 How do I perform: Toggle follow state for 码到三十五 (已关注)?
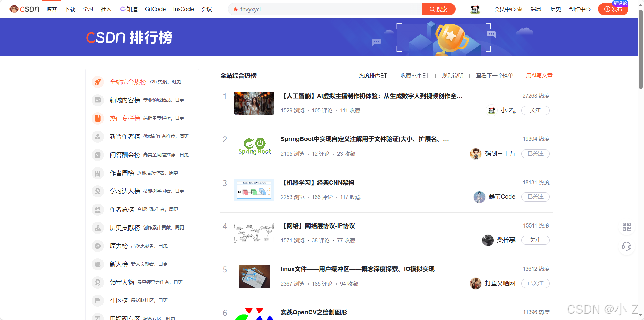coord(535,154)
